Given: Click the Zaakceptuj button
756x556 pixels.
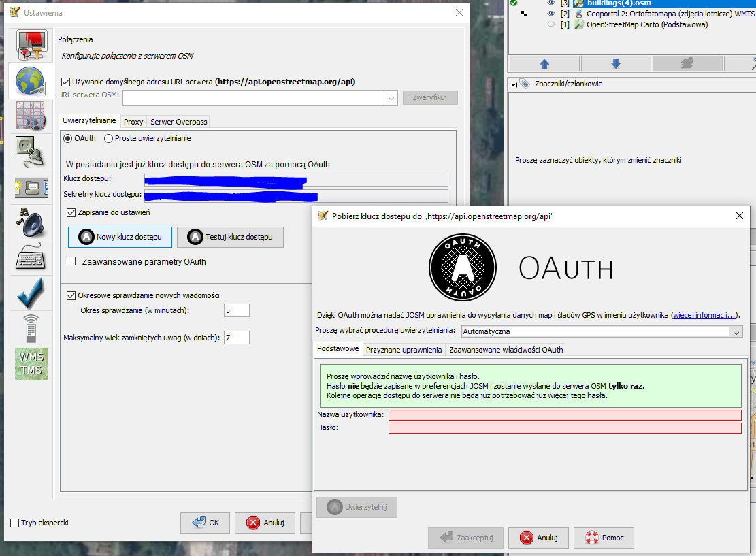Looking at the screenshot, I should [x=465, y=538].
